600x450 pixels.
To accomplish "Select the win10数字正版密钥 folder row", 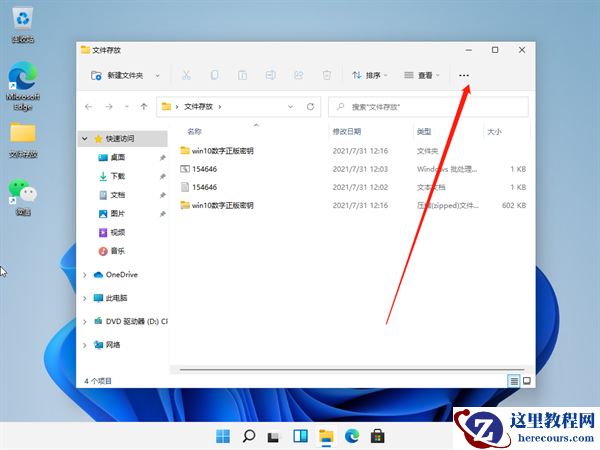I will pyautogui.click(x=353, y=151).
